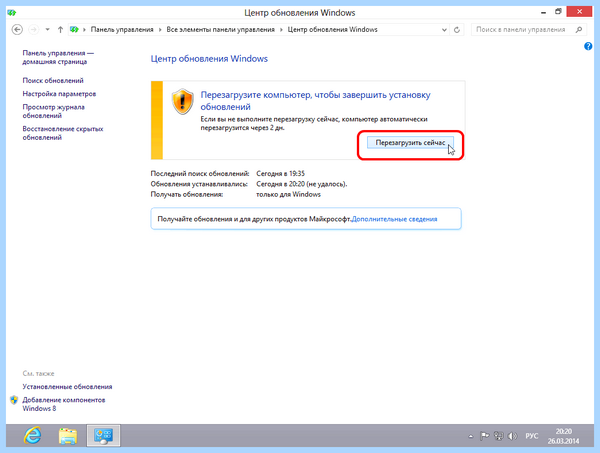Open 'Просмотр журнала обновлений' link
600x453 pixels.
(54, 111)
